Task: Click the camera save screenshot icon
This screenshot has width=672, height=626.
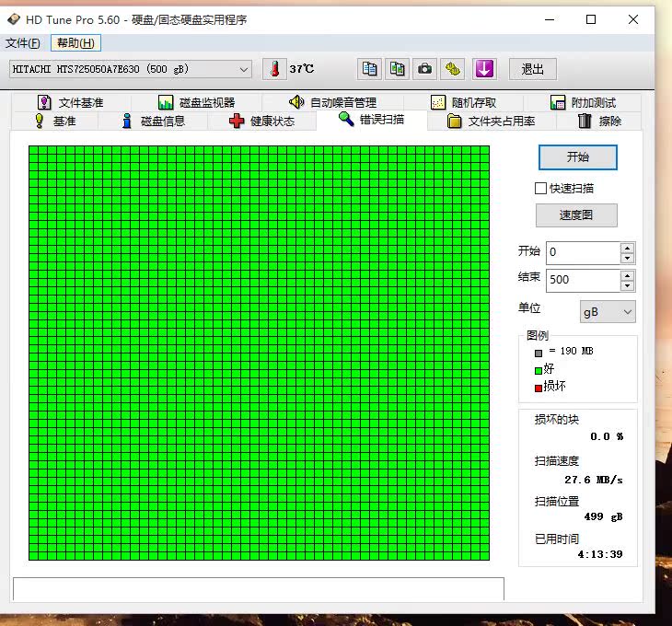Action: coord(424,69)
